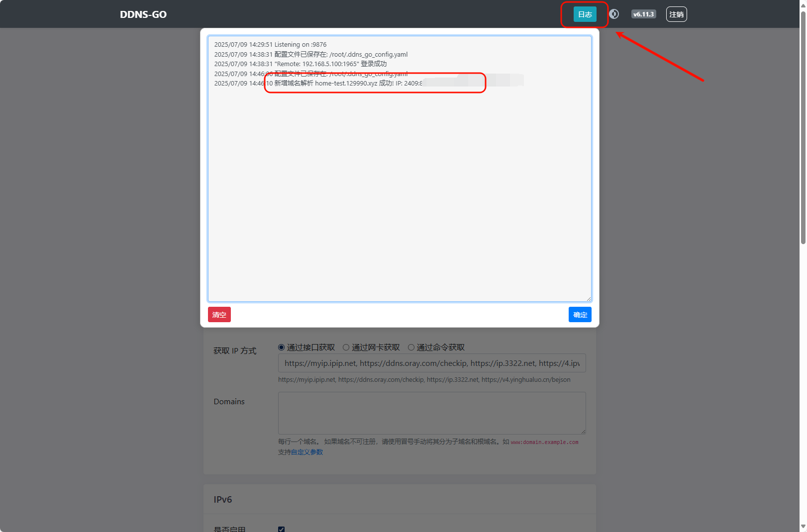Screen dimensions: 807x532
Task: Open the 日志 log viewer button
Action: (585, 14)
